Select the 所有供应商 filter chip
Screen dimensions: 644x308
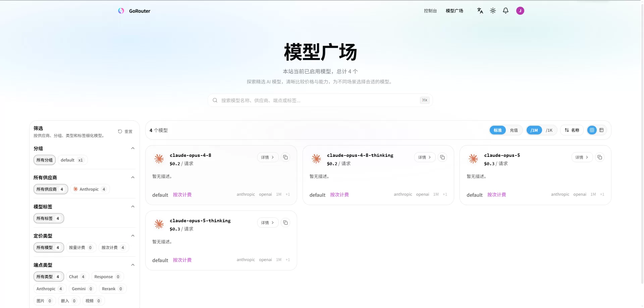51,189
